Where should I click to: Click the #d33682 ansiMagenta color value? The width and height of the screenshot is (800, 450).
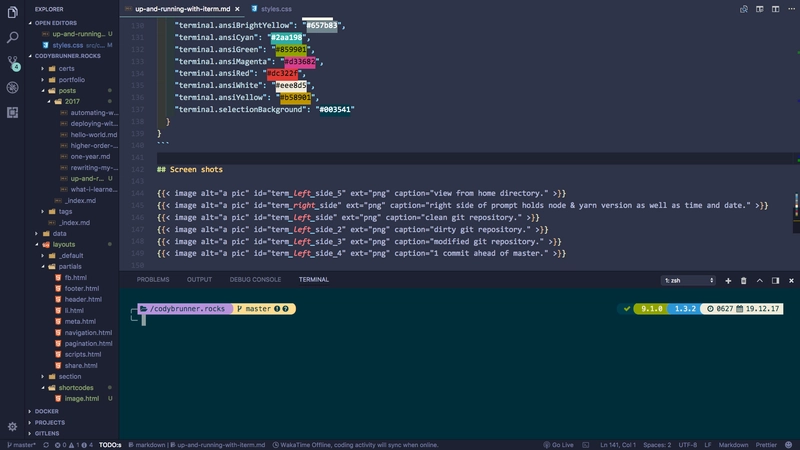[x=300, y=61]
